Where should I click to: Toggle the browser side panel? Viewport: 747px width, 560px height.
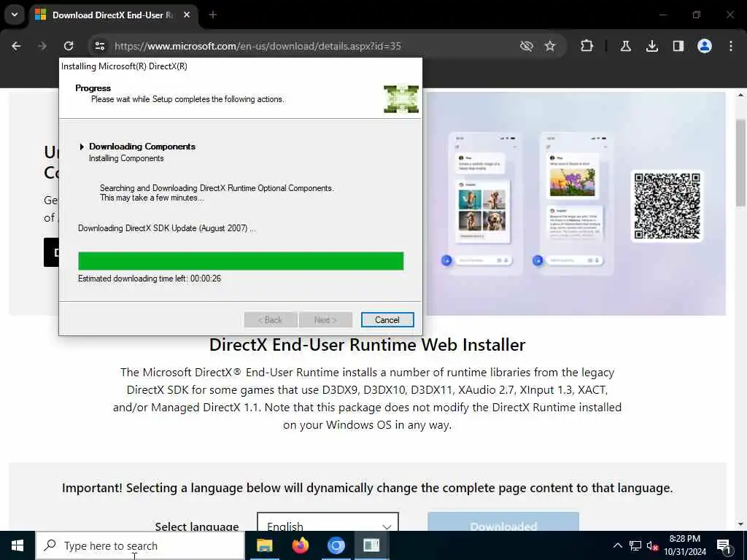point(678,46)
